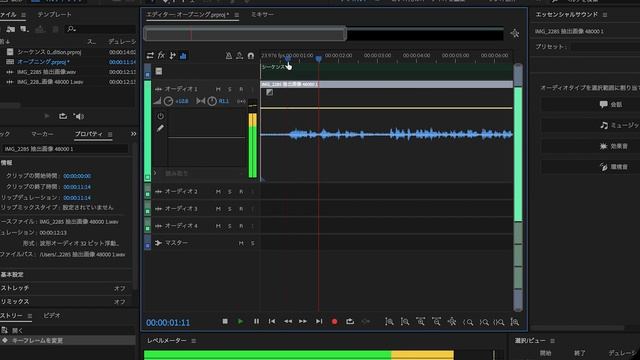Show the fx effects rack view for tracks
640x360 pixels.
coord(161,56)
